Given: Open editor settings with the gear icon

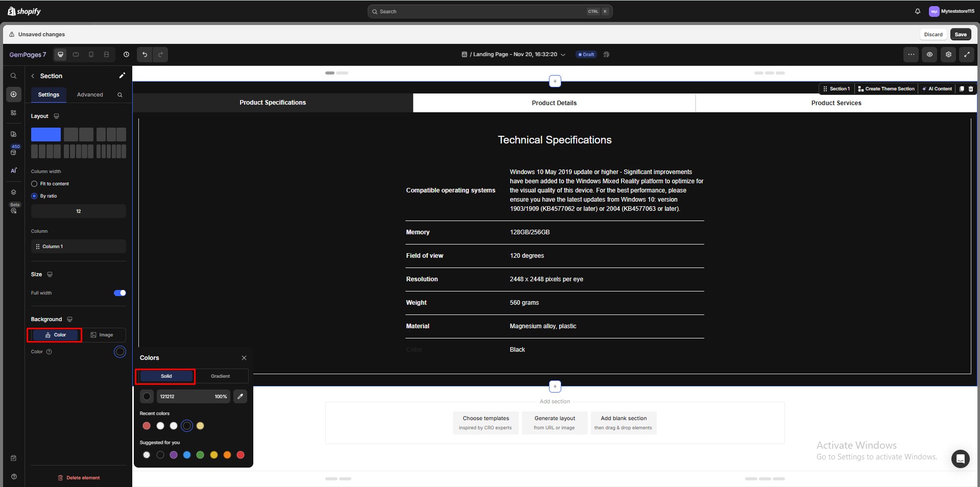Looking at the screenshot, I should [x=948, y=55].
